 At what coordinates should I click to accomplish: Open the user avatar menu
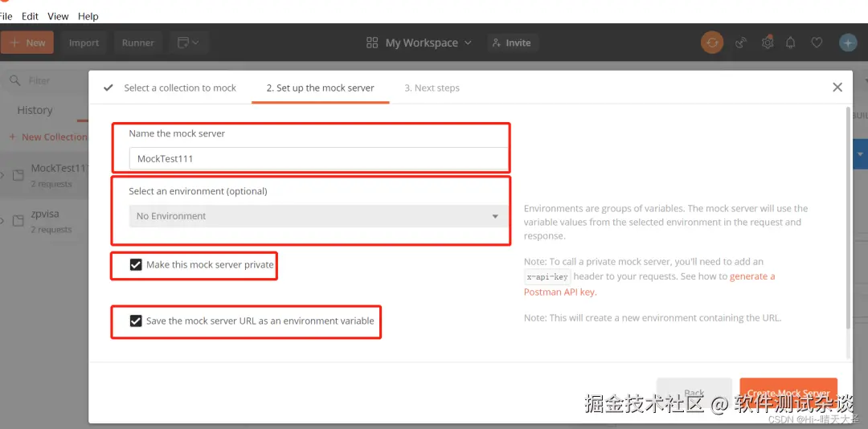pyautogui.click(x=848, y=43)
